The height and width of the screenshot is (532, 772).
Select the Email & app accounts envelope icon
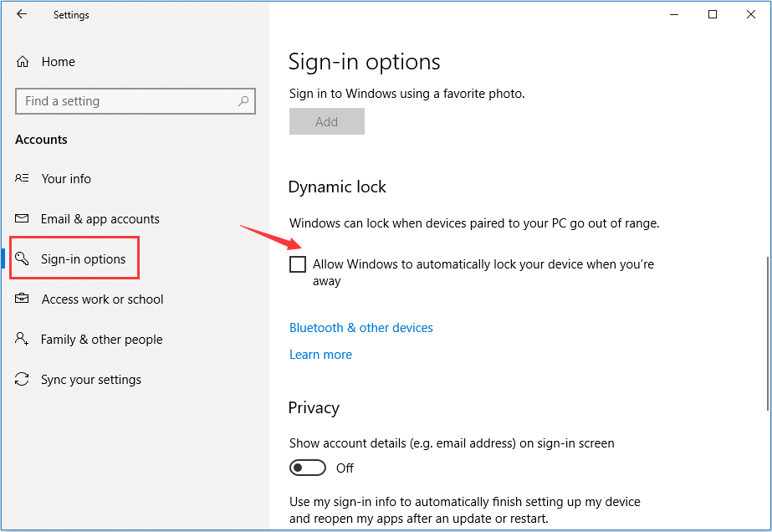pyautogui.click(x=23, y=218)
